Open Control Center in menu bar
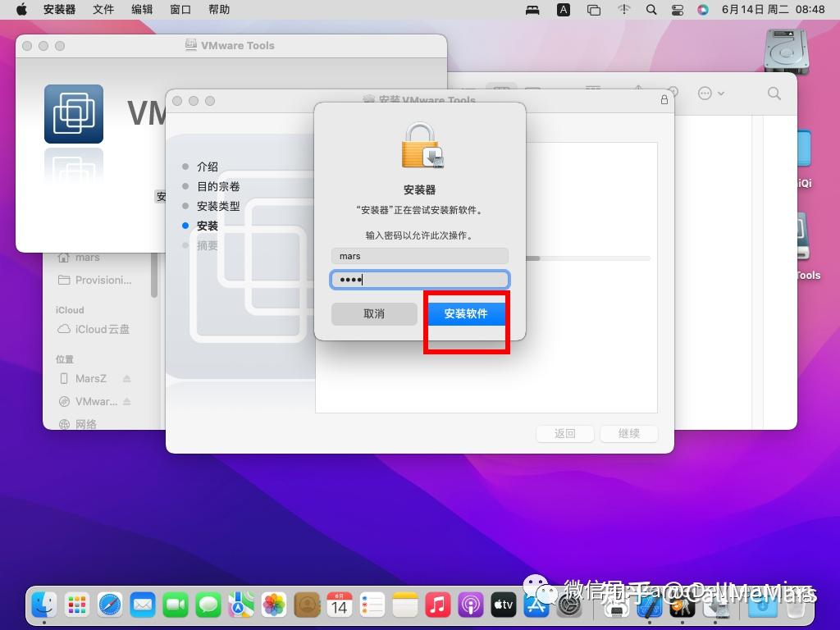The height and width of the screenshot is (630, 840). [678, 10]
